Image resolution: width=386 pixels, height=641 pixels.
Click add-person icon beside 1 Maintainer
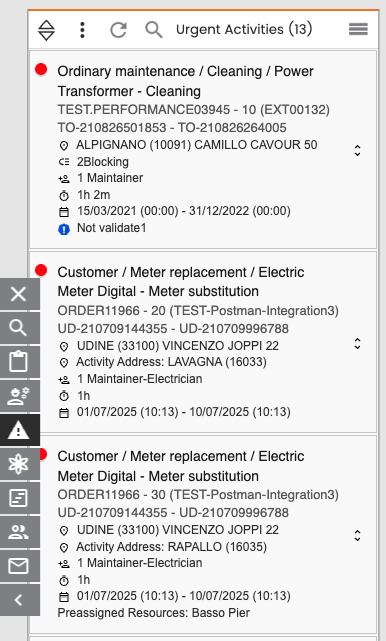[64, 179]
